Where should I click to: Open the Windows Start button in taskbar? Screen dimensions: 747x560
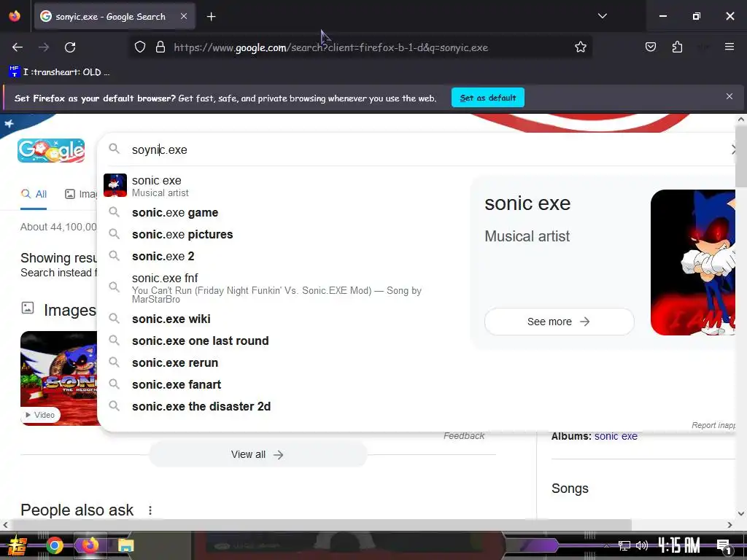(17, 545)
